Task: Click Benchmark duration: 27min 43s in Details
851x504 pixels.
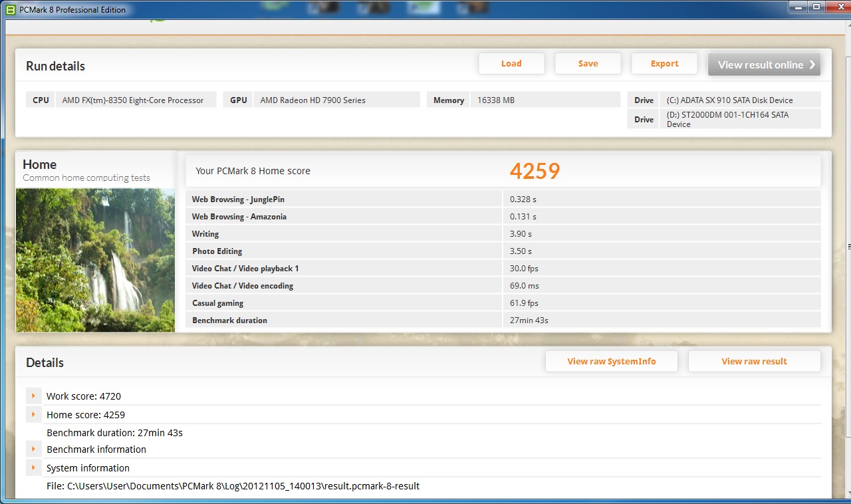Action: pyautogui.click(x=114, y=433)
